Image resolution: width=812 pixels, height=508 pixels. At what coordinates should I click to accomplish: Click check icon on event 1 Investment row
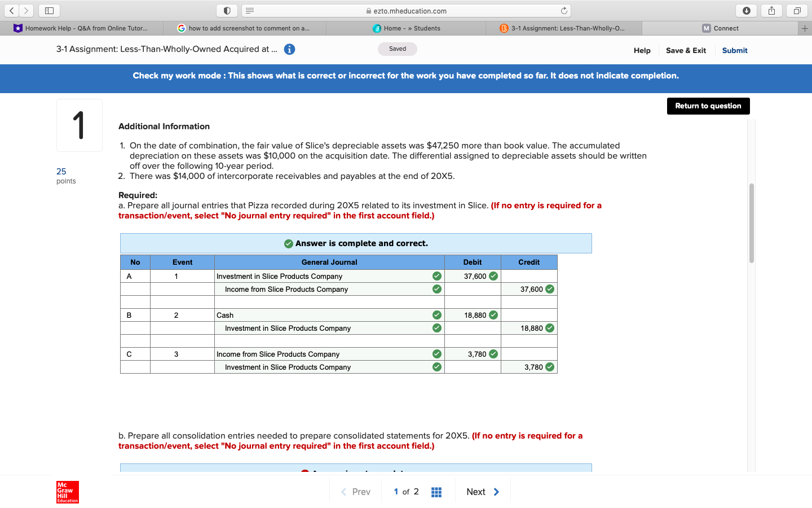[x=437, y=276]
